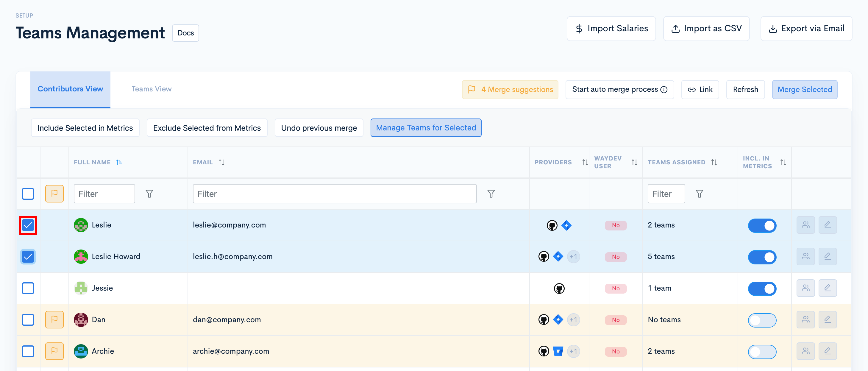Click the funnel icon next to Full Name filter
This screenshot has height=371, width=868.
[149, 194]
